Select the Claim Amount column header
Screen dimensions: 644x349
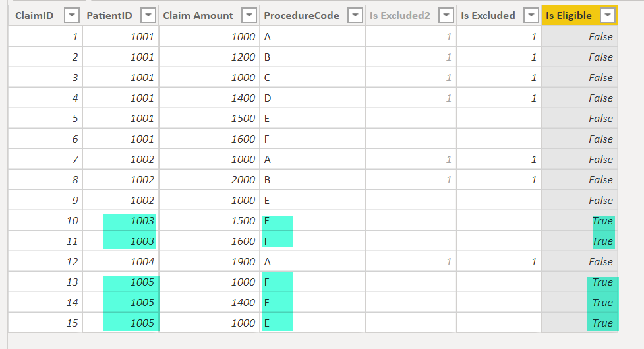point(198,16)
